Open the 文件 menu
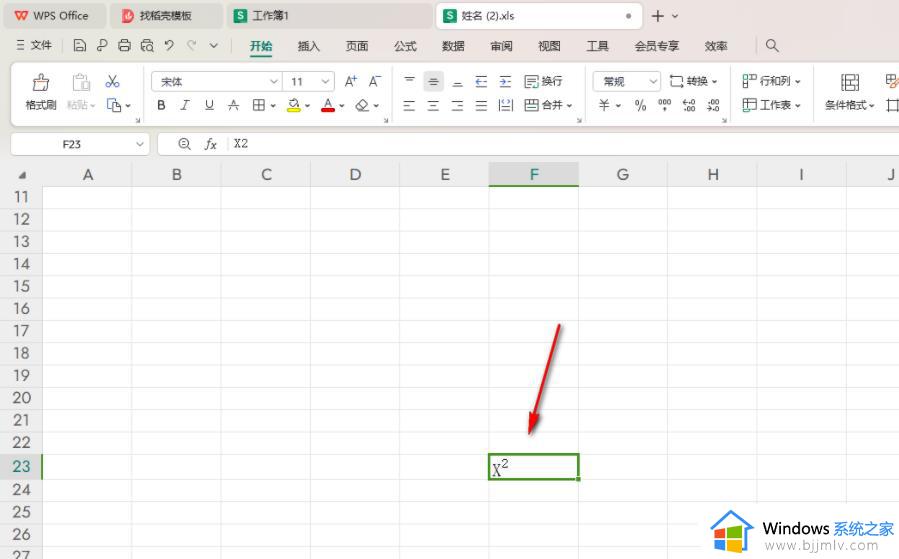 [x=34, y=45]
